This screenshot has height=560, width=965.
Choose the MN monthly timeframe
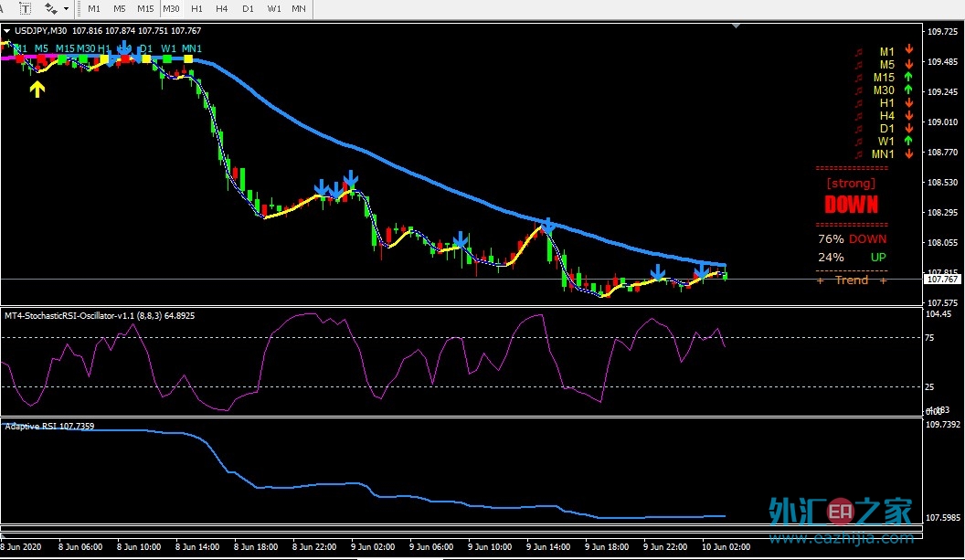[x=299, y=8]
